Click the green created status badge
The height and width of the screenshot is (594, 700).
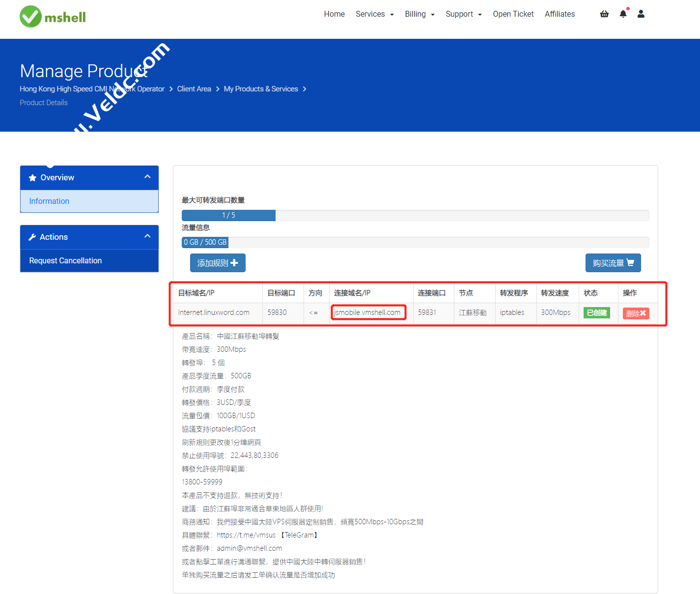[x=596, y=313]
